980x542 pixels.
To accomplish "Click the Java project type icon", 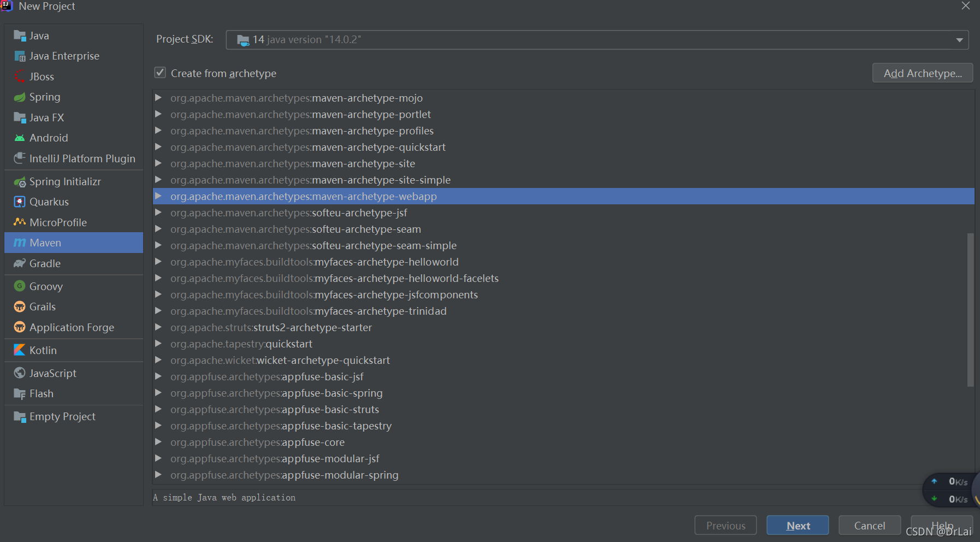I will 20,36.
